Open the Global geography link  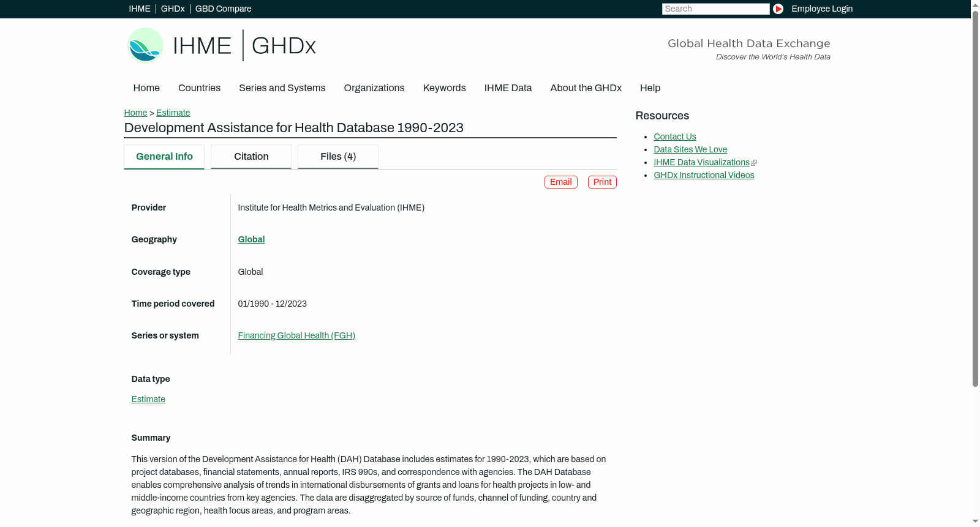click(x=251, y=239)
